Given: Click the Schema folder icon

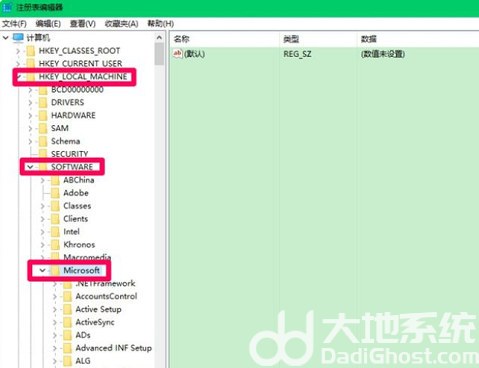Looking at the screenshot, I should coord(43,141).
